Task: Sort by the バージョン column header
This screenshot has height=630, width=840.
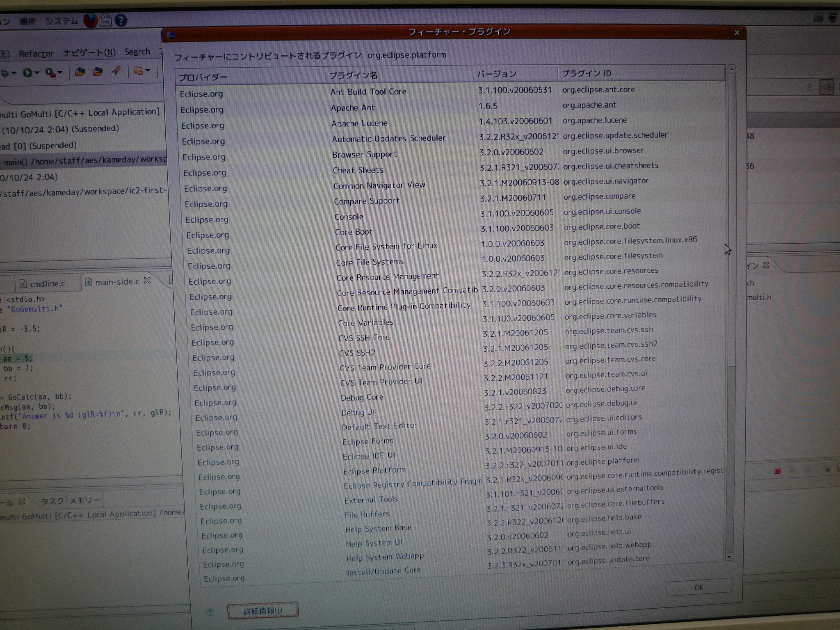Action: [x=515, y=74]
